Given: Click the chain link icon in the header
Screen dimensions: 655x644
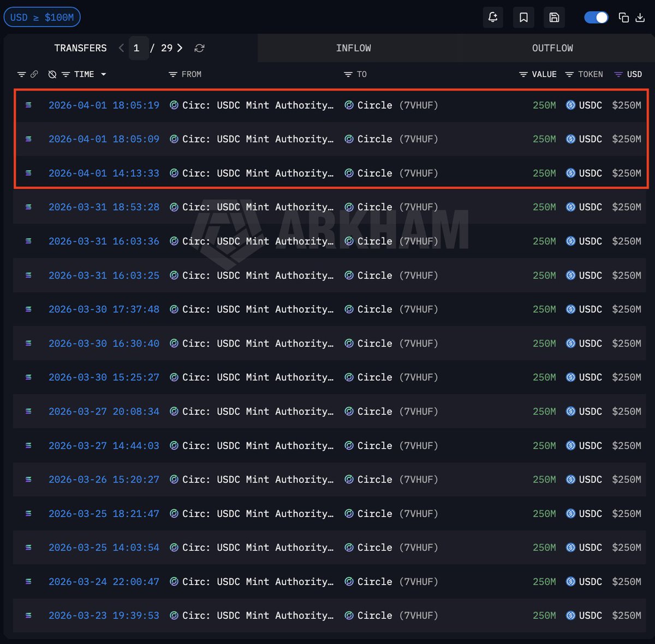Looking at the screenshot, I should [x=34, y=74].
